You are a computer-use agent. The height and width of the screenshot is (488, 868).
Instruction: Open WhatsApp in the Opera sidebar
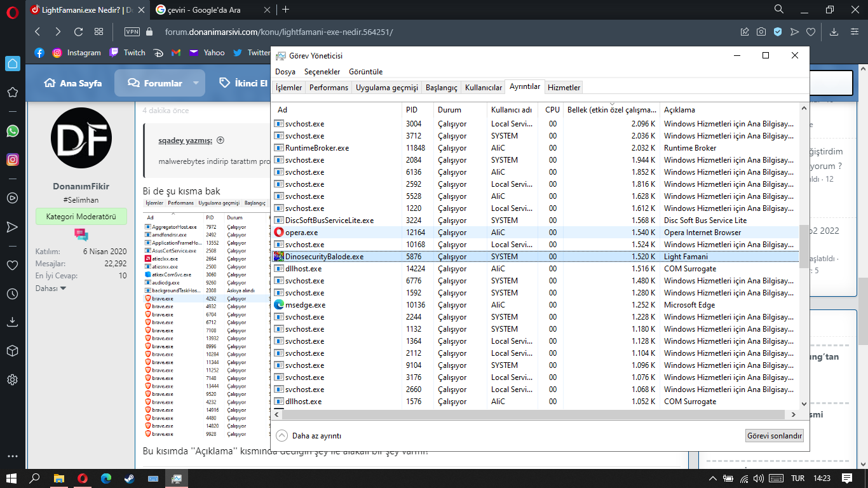(12, 130)
